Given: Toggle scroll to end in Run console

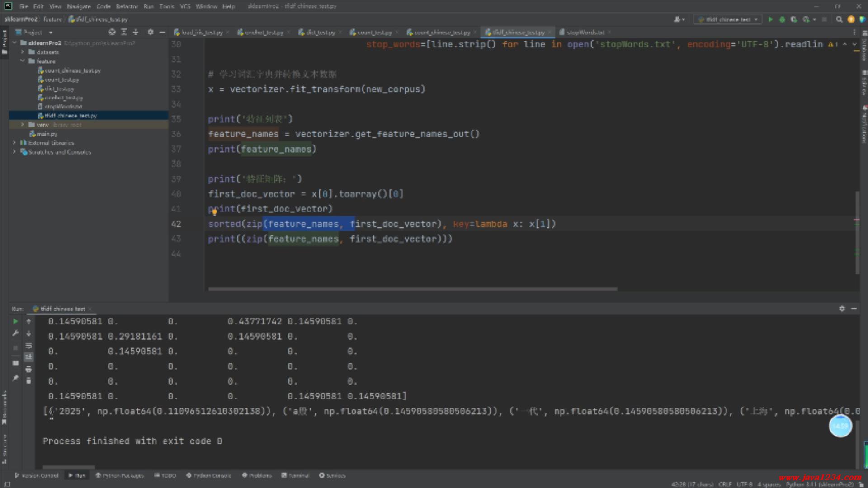Looking at the screenshot, I should 28,357.
